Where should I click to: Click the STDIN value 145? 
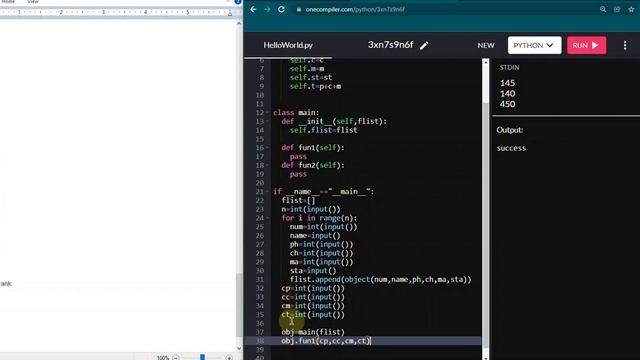(507, 83)
